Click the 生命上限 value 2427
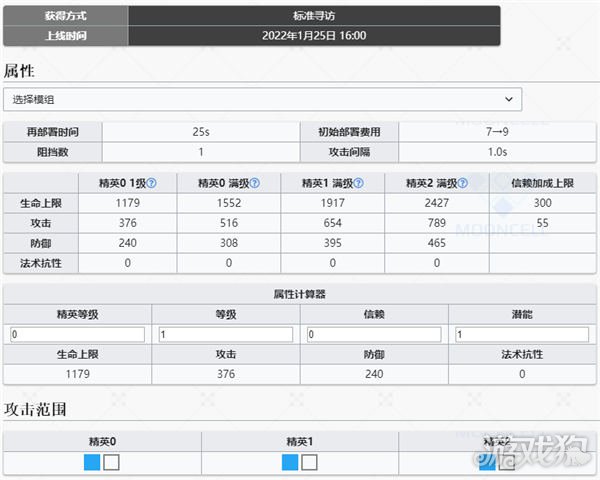The image size is (600, 480). coord(437,203)
